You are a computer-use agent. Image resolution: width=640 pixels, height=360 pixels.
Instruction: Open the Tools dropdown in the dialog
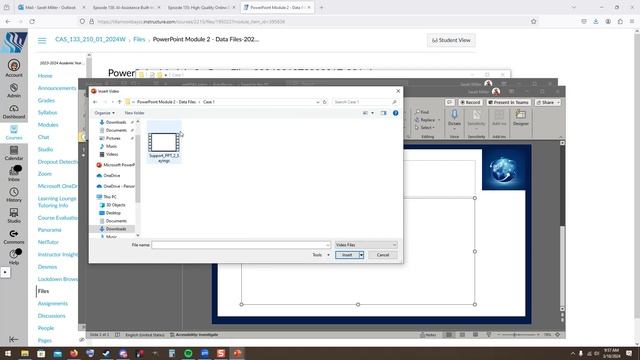[x=321, y=255]
